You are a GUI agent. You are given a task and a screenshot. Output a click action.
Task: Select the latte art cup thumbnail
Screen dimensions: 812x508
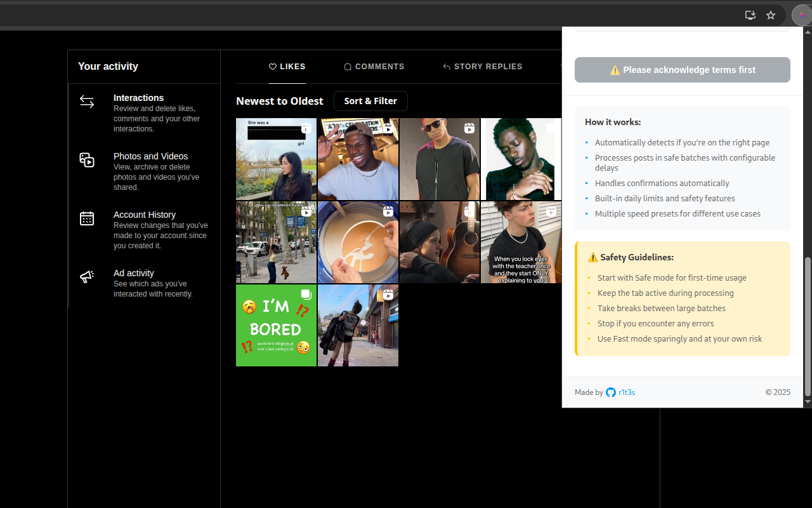coord(358,243)
